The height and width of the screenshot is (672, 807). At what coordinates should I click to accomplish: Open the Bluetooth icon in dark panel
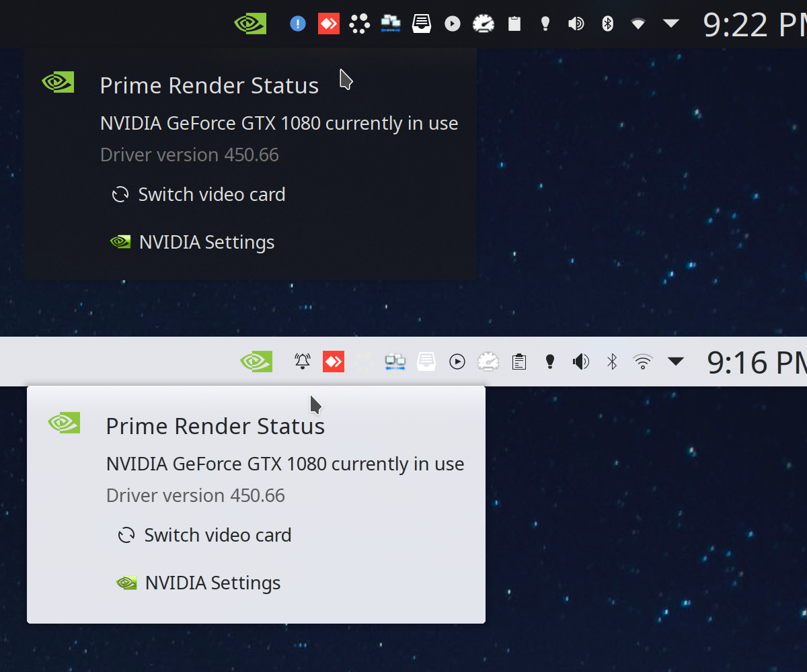pyautogui.click(x=607, y=24)
